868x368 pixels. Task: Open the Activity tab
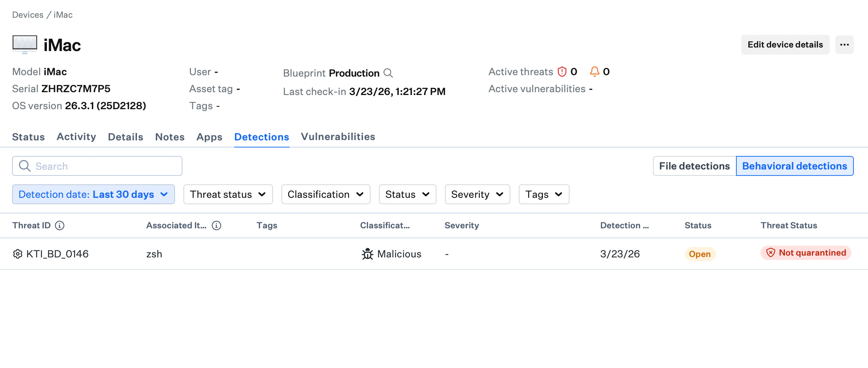pyautogui.click(x=76, y=137)
